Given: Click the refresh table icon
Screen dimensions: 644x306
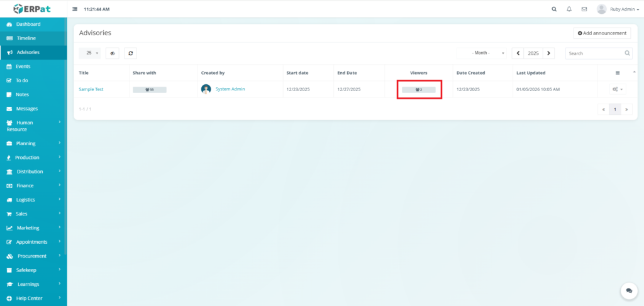Looking at the screenshot, I should point(130,53).
